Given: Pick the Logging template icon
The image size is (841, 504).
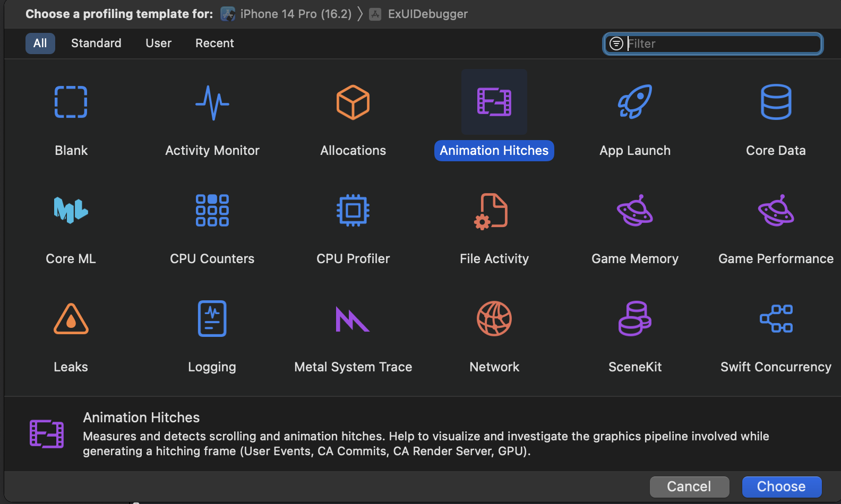Looking at the screenshot, I should tap(212, 318).
